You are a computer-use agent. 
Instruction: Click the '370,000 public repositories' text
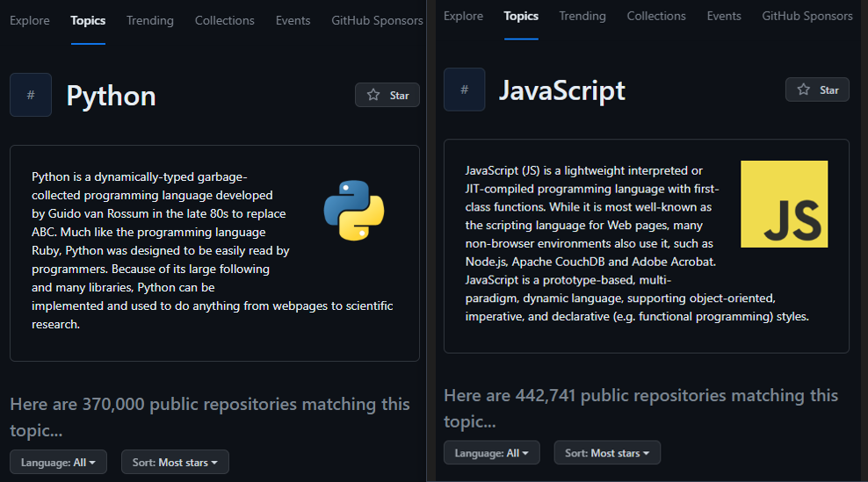pyautogui.click(x=190, y=404)
